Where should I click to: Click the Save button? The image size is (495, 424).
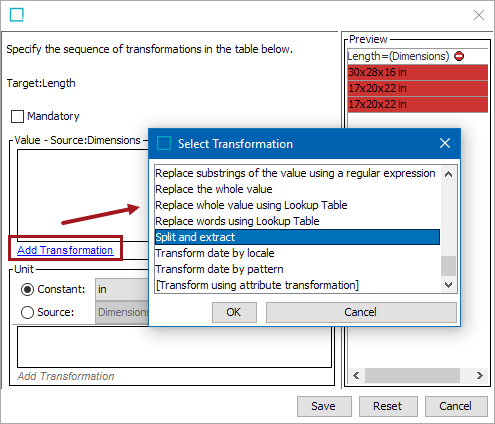click(324, 406)
